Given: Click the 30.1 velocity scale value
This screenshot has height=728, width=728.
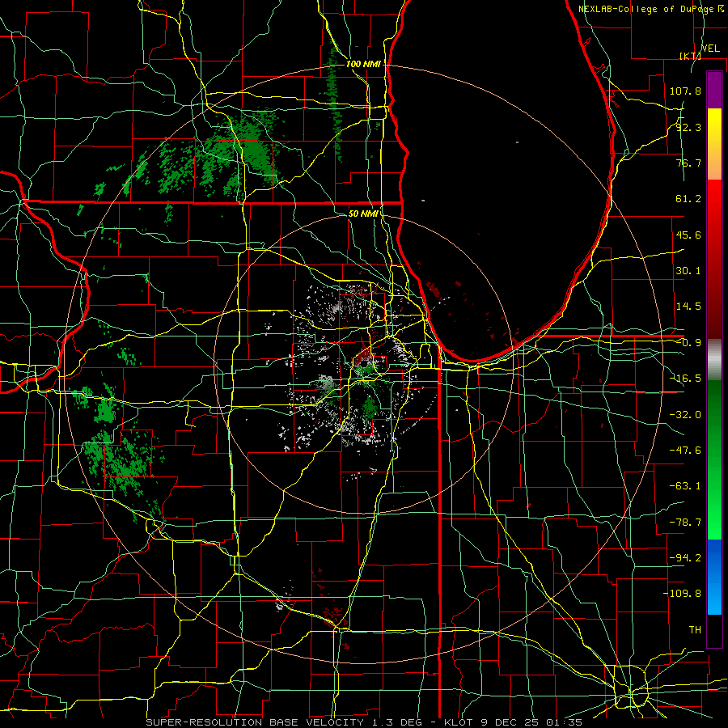Looking at the screenshot, I should pyautogui.click(x=688, y=271).
